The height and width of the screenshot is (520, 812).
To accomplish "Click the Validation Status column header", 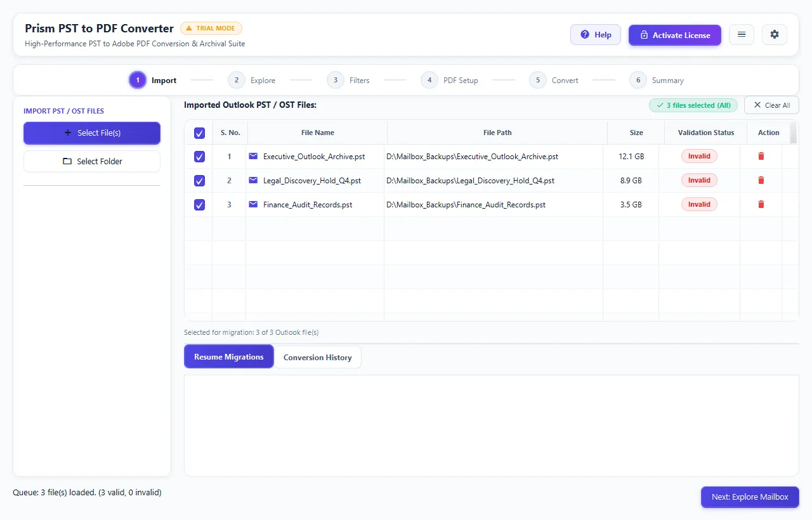I will (x=706, y=133).
